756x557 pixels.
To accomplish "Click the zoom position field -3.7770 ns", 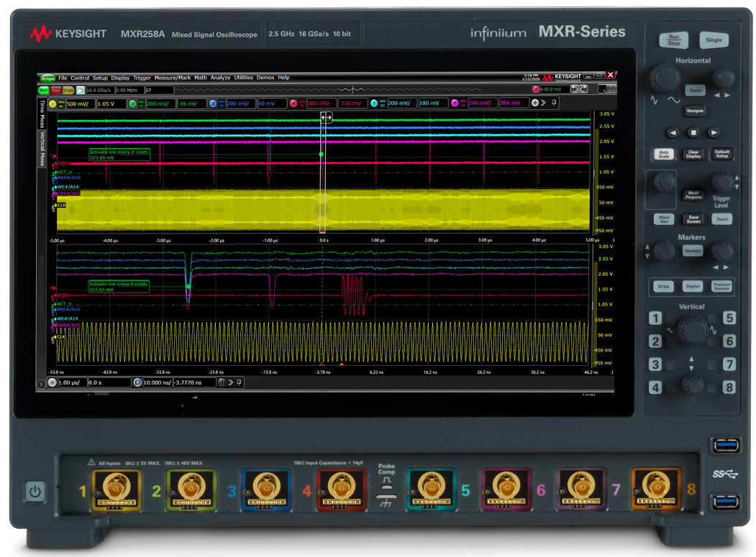I will tap(194, 382).
